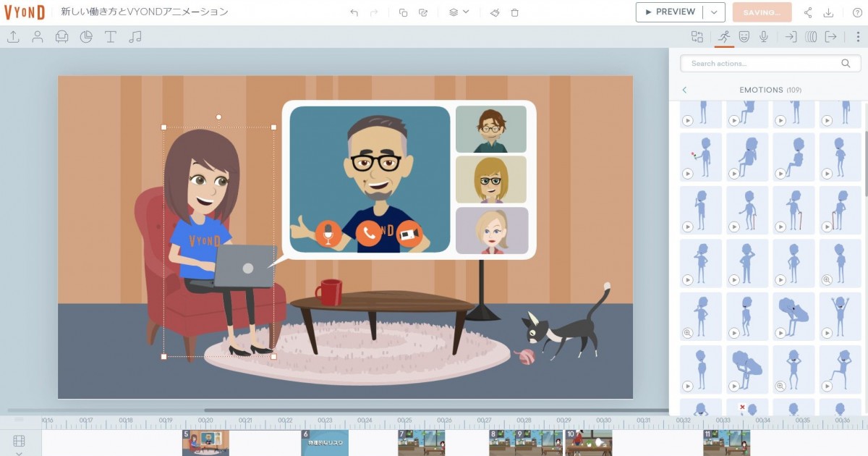Expand the layer order dropdown arrow
This screenshot has width=868, height=456.
(466, 12)
